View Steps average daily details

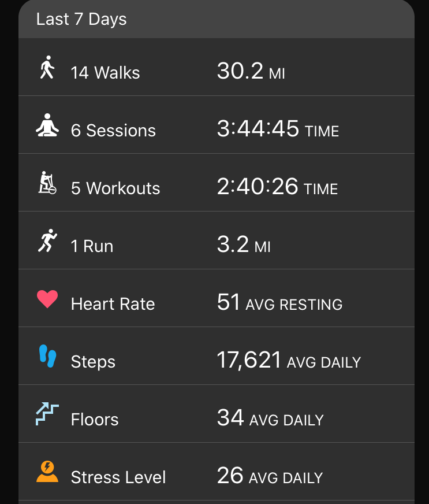pyautogui.click(x=217, y=356)
